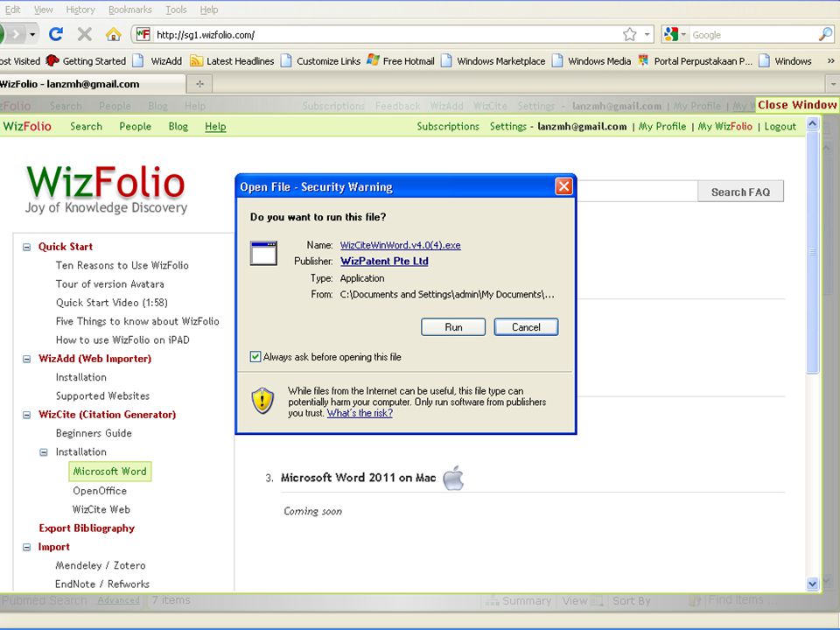
Task: Click the What's the risk? link
Action: (360, 413)
